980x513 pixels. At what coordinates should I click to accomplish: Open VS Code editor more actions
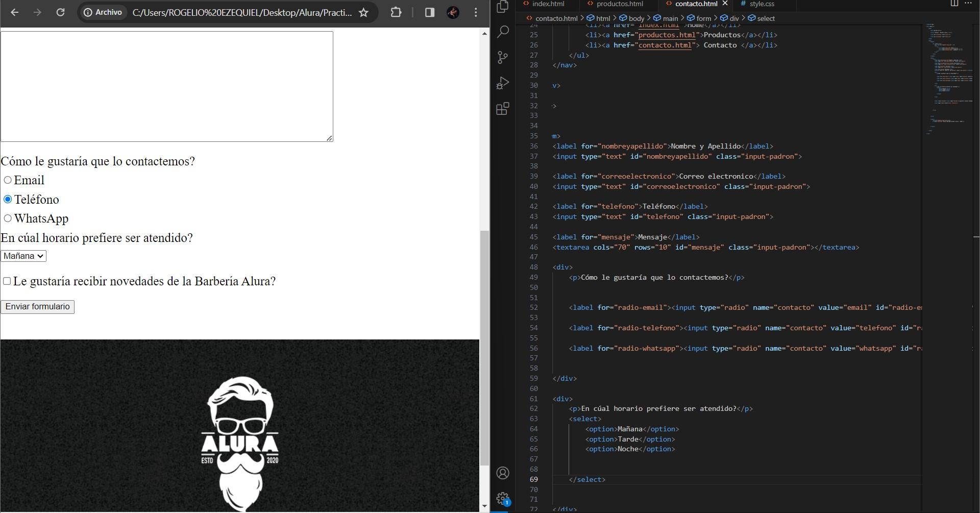tap(968, 3)
